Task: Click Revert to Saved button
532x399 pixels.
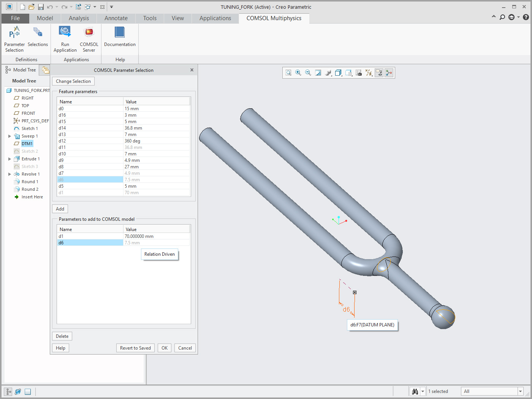Action: (135, 348)
